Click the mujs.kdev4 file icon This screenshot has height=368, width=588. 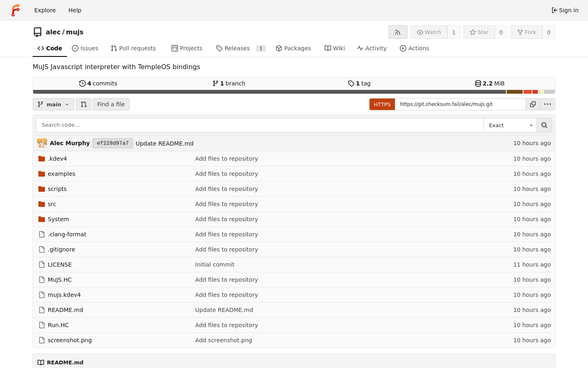[42, 295]
